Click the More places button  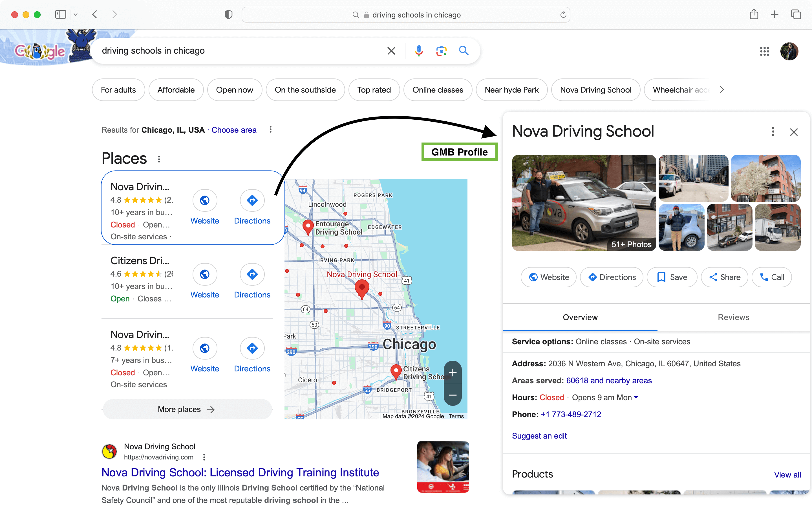pyautogui.click(x=187, y=409)
